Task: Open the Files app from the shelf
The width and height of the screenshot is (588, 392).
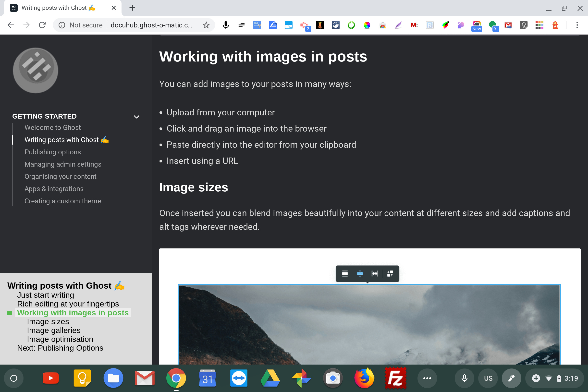Action: pos(113,378)
